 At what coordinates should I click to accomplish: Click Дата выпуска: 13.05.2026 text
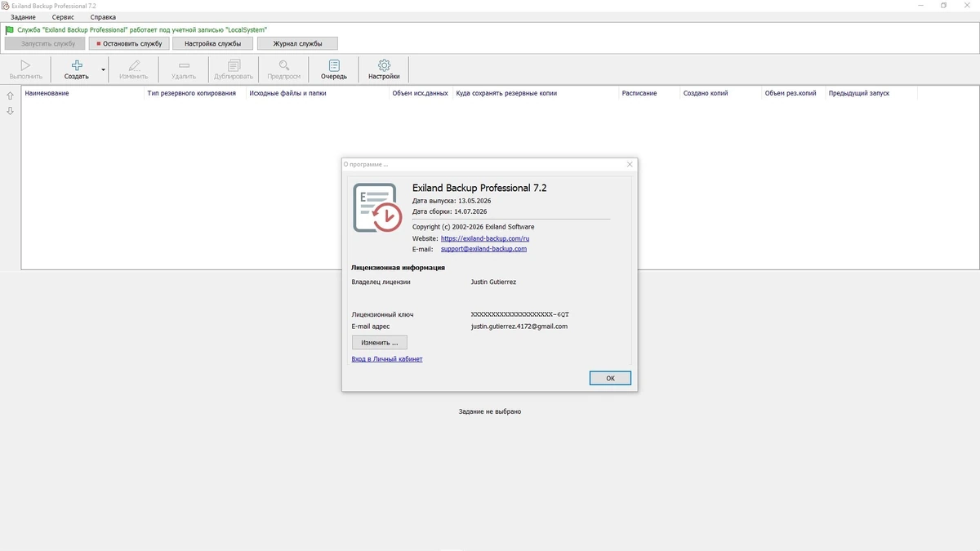point(452,201)
